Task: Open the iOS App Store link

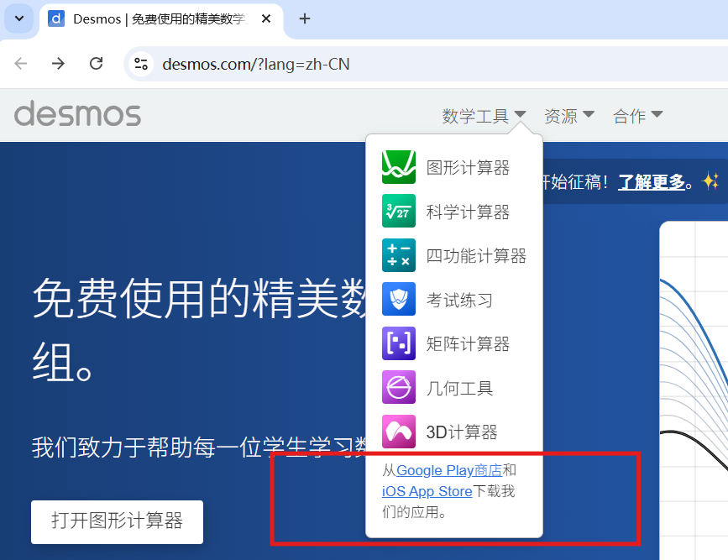Action: coord(427,491)
